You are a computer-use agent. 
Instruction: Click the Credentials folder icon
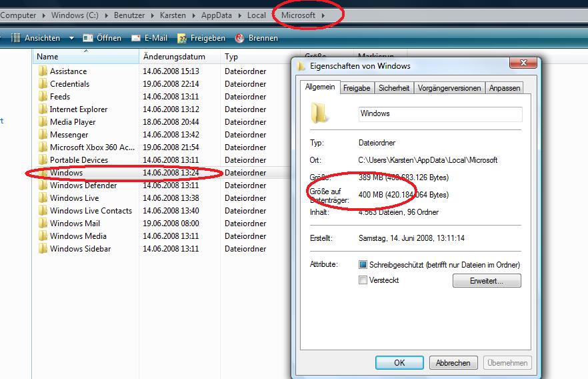(43, 83)
